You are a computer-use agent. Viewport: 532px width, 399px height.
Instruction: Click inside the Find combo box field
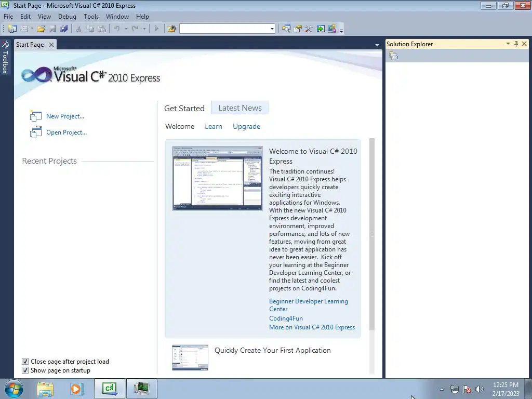224,29
